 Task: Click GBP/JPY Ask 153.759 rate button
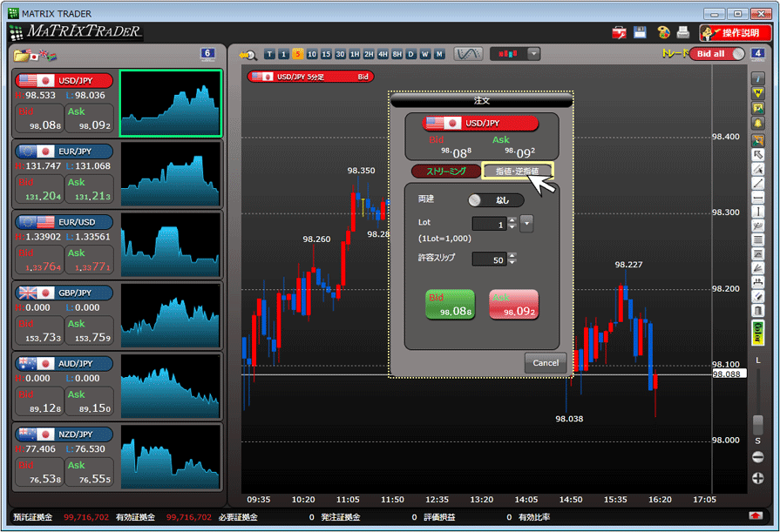tap(90, 331)
